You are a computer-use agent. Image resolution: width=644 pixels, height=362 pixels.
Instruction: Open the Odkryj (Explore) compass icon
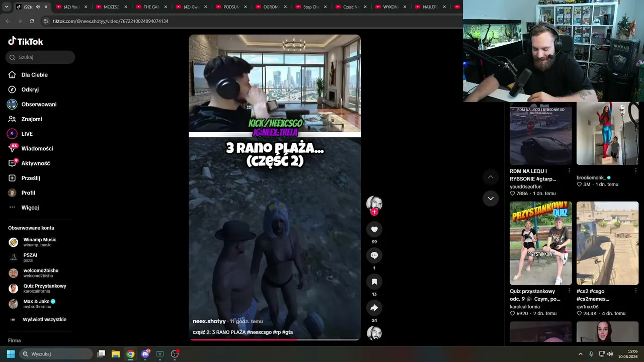[12, 89]
